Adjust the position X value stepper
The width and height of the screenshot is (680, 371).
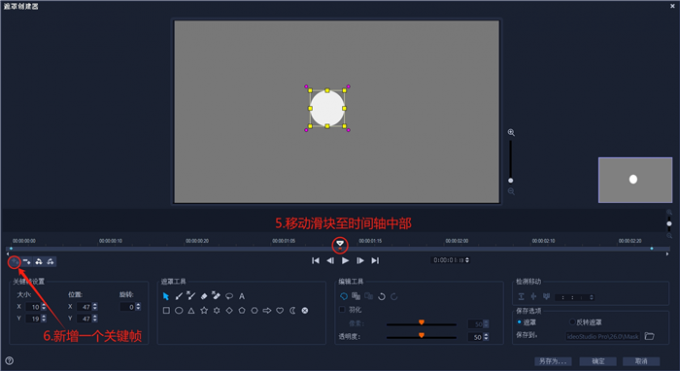coord(95,307)
